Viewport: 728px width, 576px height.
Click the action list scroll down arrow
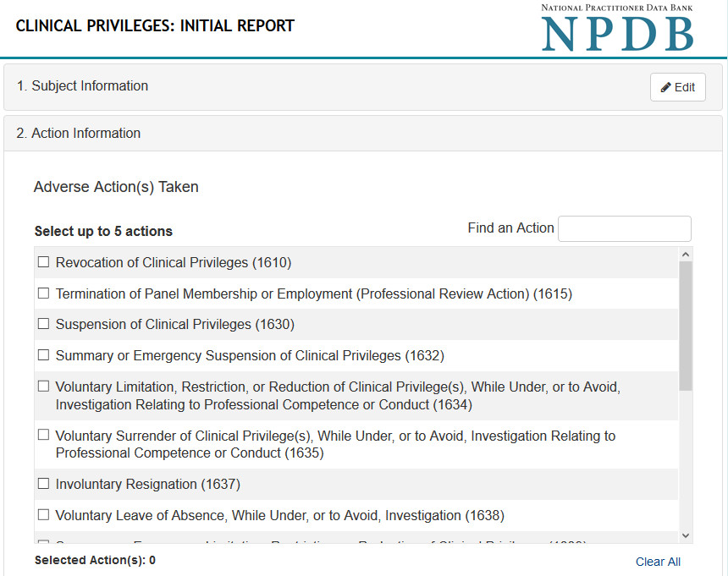pyautogui.click(x=686, y=535)
